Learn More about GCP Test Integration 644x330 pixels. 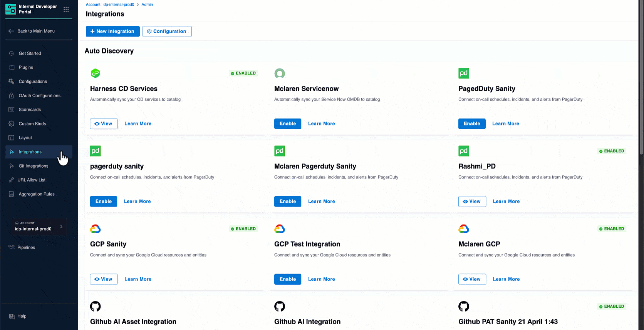[322, 279]
